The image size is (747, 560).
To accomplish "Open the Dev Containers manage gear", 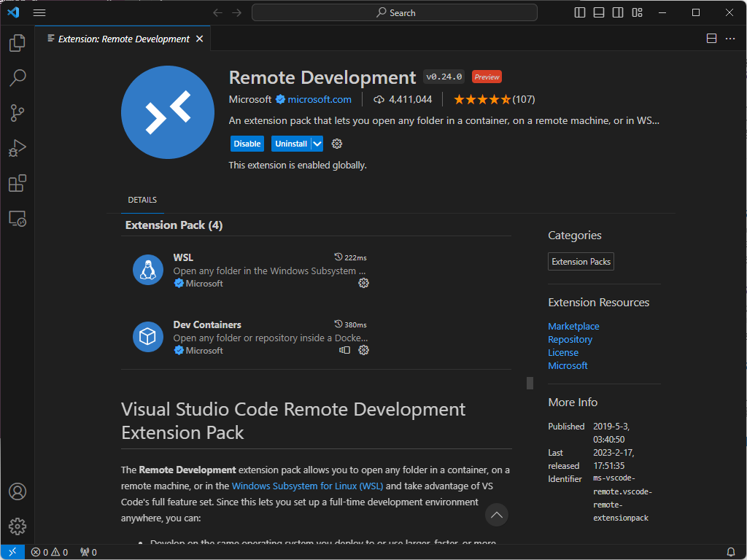I will [x=363, y=351].
